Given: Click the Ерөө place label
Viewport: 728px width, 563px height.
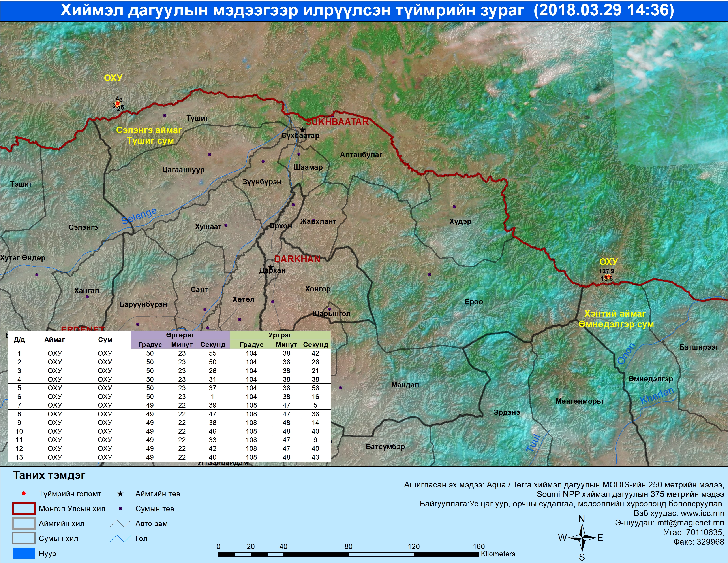Looking at the screenshot, I should [474, 302].
